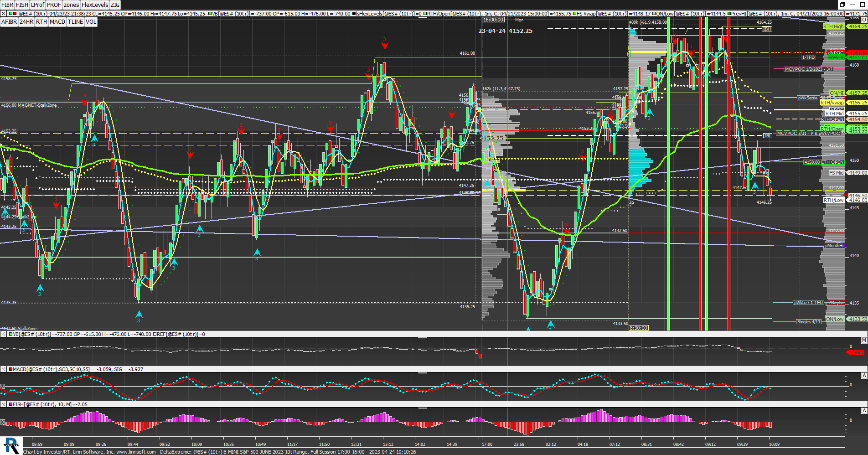Click the green candle color square for @ES#
The width and height of the screenshot is (868, 455).
(x=10, y=14)
